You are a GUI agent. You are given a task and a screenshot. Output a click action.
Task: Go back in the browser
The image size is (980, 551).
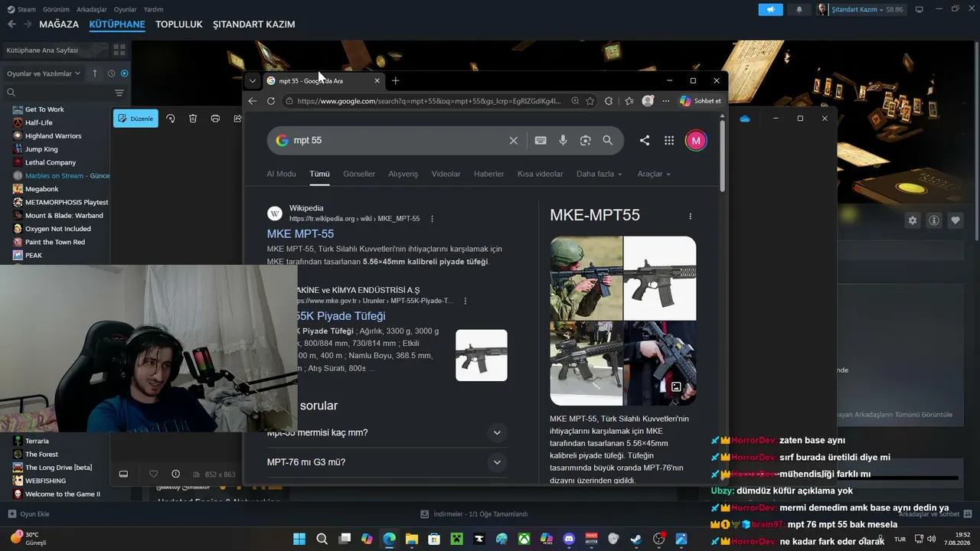(x=253, y=101)
